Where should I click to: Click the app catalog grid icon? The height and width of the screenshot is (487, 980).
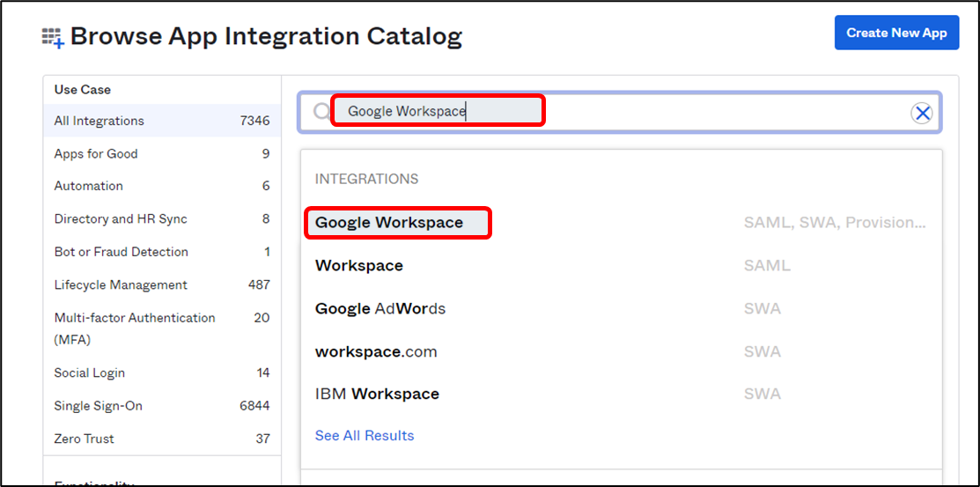tap(53, 37)
